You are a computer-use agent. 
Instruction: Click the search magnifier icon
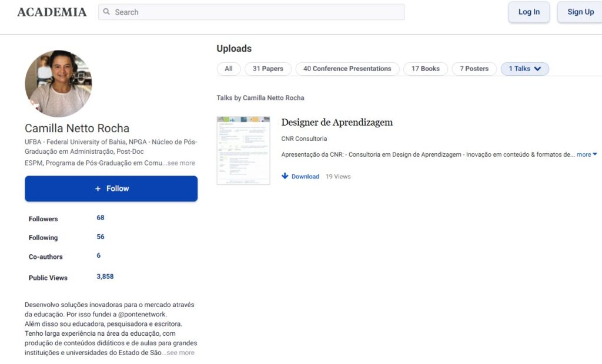(x=106, y=12)
